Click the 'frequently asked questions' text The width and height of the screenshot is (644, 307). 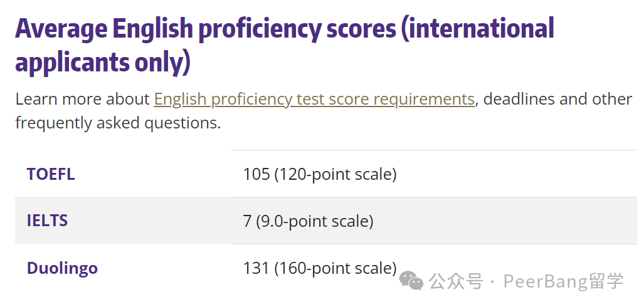point(119,123)
